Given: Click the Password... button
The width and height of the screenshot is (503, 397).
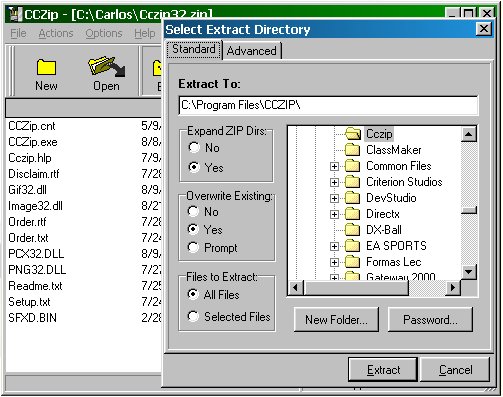Looking at the screenshot, I should point(430,320).
